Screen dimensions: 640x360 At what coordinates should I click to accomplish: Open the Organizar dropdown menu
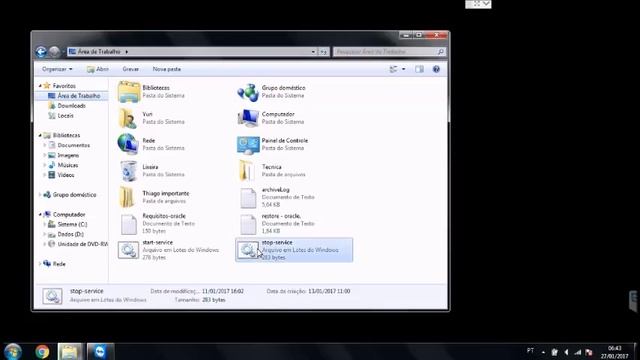click(x=57, y=69)
